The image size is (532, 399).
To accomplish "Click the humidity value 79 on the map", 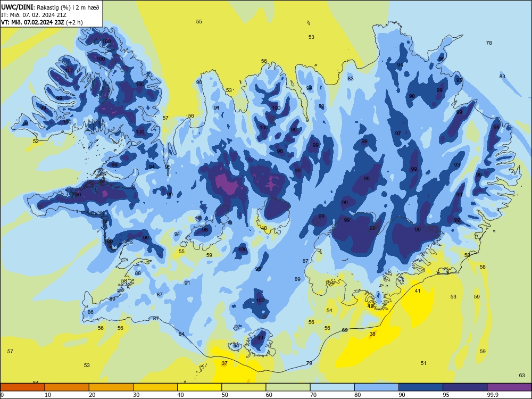I will pyautogui.click(x=309, y=363).
